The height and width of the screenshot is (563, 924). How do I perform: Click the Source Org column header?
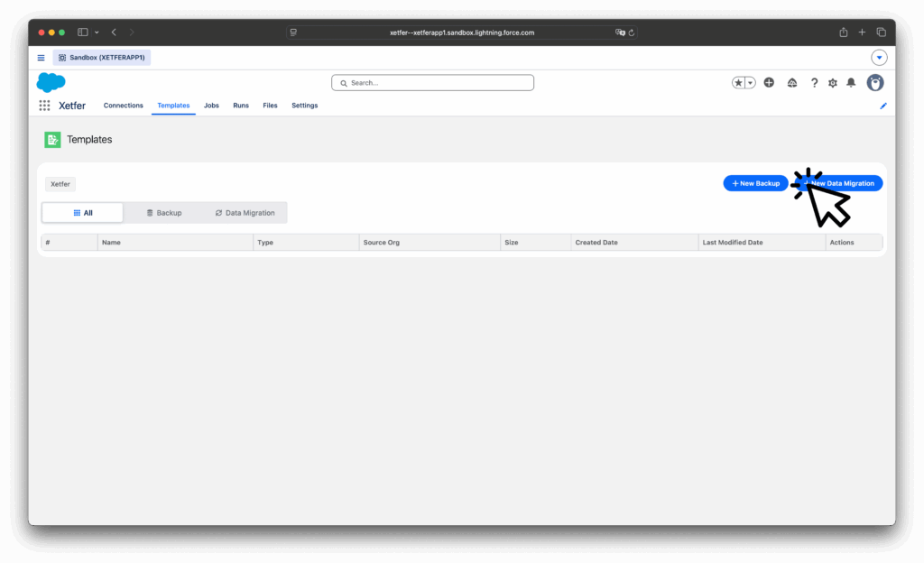click(x=430, y=243)
